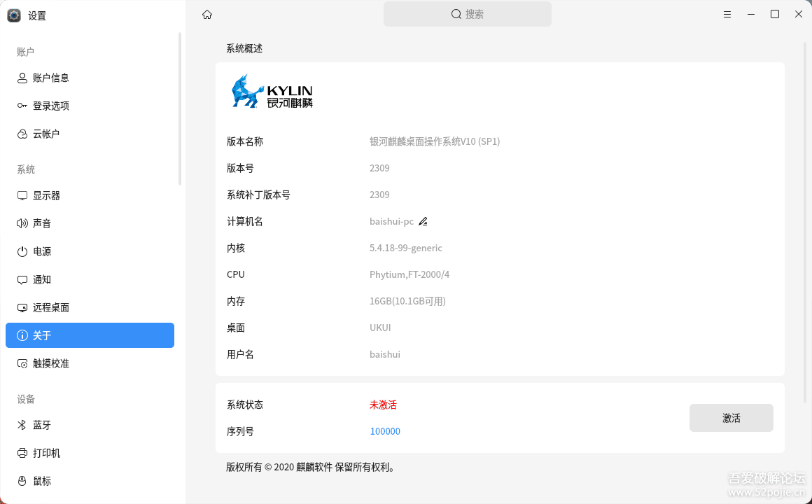Click the computer name baishui-pc

391,222
